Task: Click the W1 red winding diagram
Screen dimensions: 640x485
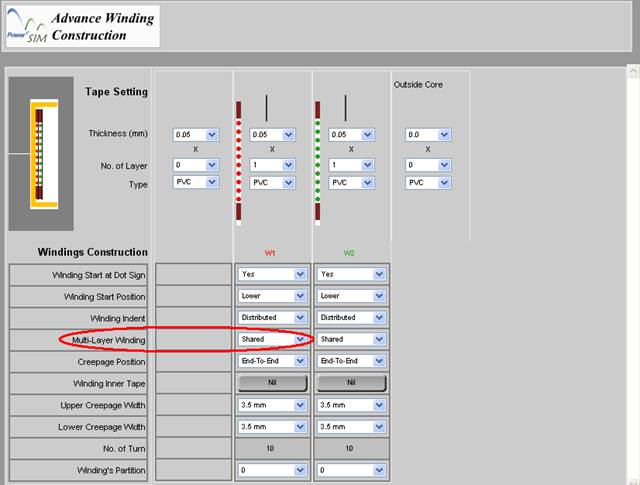Action: pyautogui.click(x=238, y=160)
